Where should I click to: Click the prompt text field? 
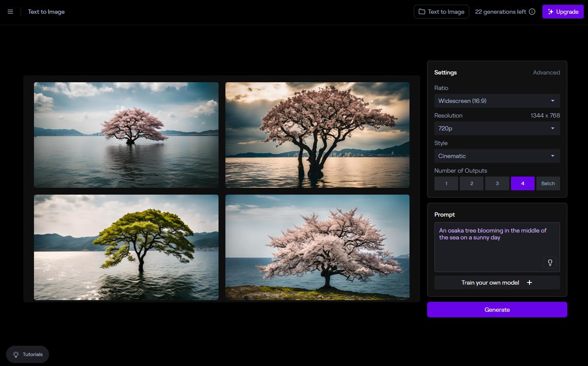tap(497, 247)
